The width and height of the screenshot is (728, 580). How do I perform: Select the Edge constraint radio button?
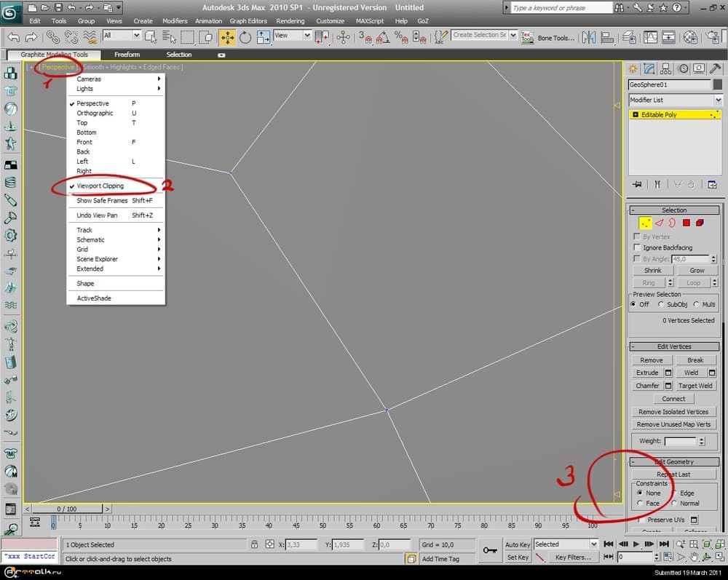pyautogui.click(x=674, y=493)
